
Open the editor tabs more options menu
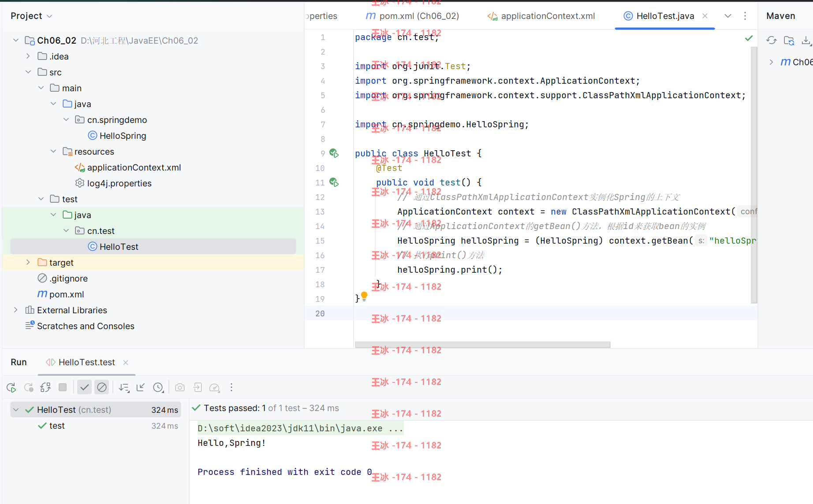tap(745, 16)
